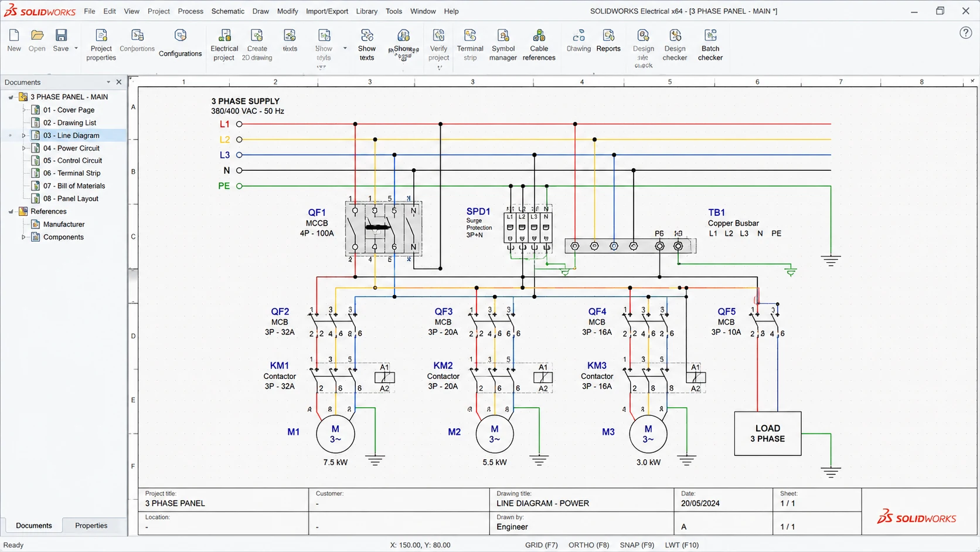
Task: Click the Drawing tool icon
Action: (x=579, y=36)
